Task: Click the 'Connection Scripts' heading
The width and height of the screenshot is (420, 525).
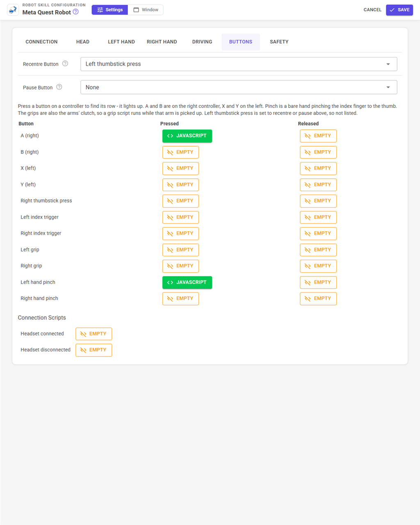Action: tap(42, 317)
